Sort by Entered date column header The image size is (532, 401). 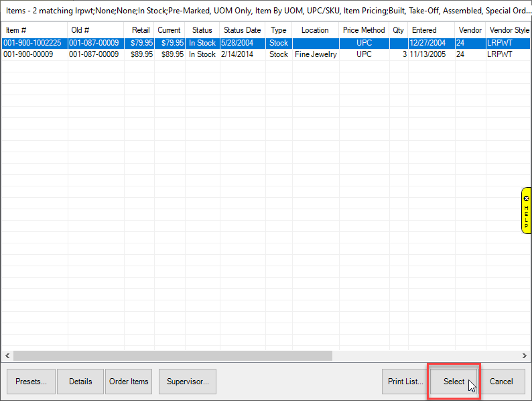(424, 30)
